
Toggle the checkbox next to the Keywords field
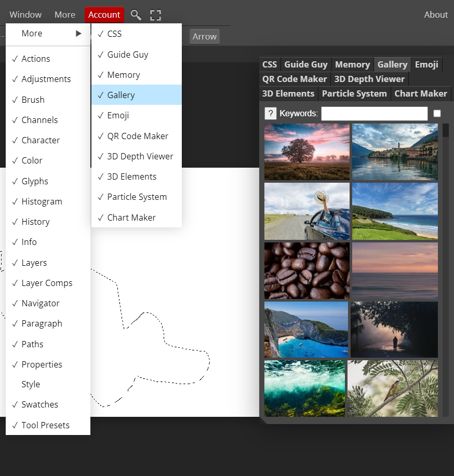point(437,113)
